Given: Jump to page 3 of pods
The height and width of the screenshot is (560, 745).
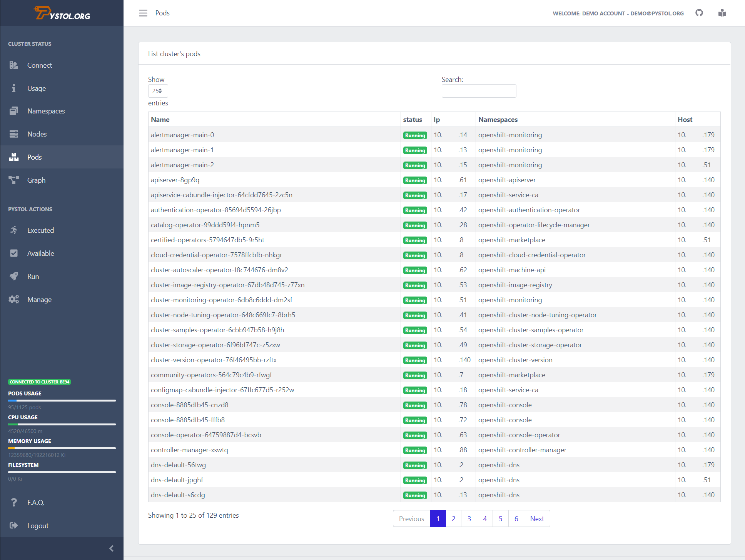Looking at the screenshot, I should [x=469, y=519].
